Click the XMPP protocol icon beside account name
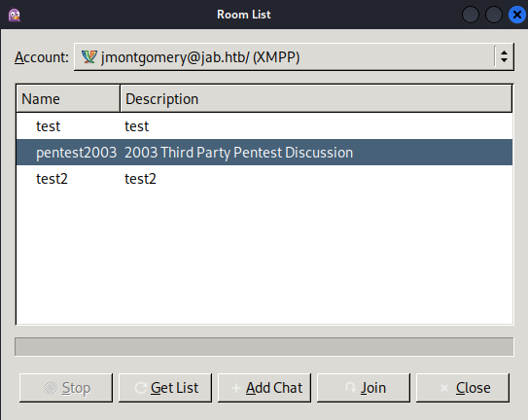 point(88,57)
